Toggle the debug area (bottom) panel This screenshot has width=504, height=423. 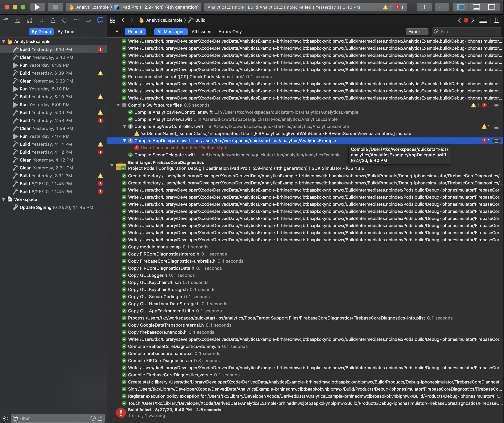(476, 7)
